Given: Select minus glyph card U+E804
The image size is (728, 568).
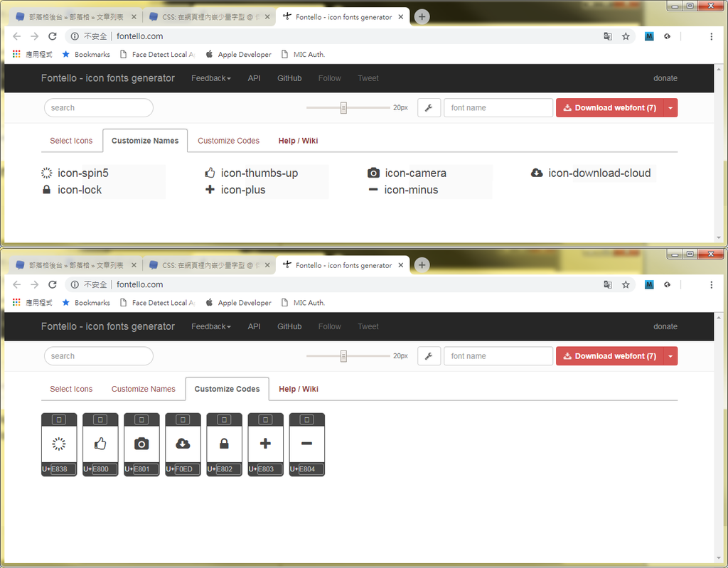Looking at the screenshot, I should point(307,444).
